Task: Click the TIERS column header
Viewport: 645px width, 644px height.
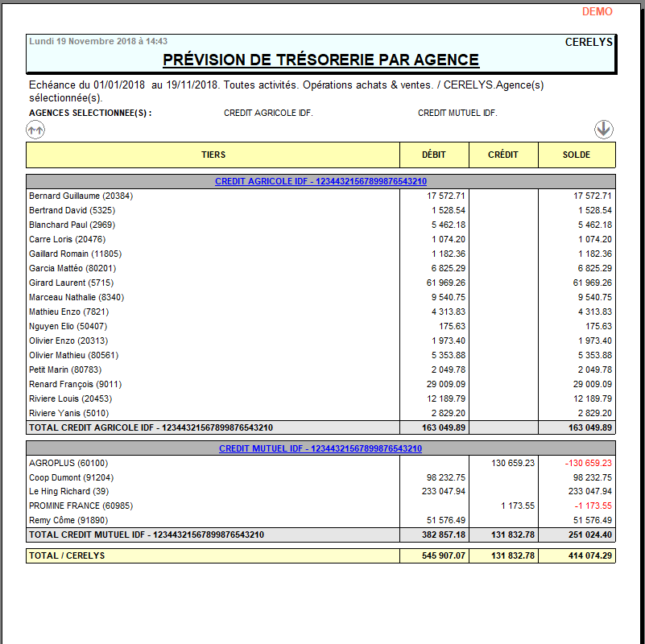Action: point(213,155)
